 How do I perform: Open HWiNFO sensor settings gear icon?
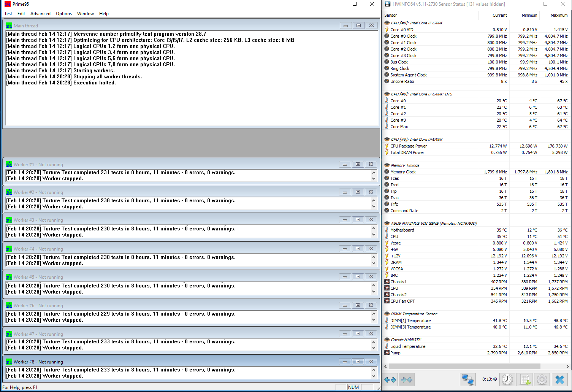pos(542,379)
